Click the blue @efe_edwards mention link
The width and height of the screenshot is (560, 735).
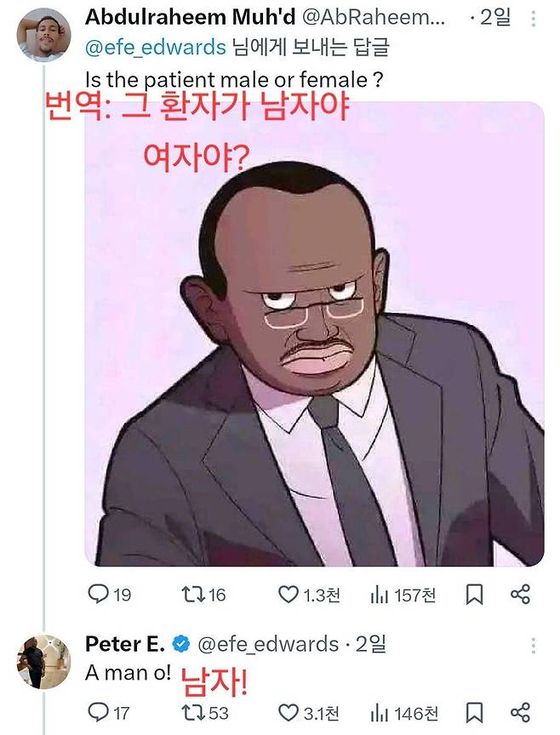(x=156, y=46)
